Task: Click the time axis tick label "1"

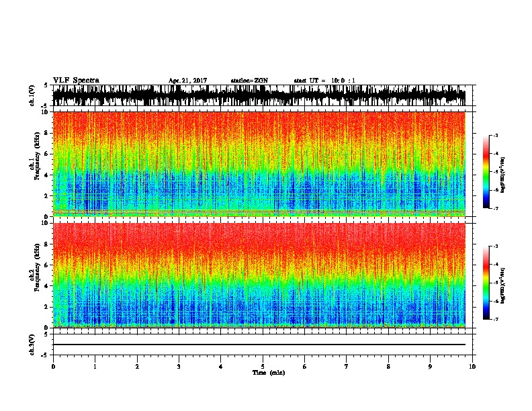Action: [x=95, y=367]
